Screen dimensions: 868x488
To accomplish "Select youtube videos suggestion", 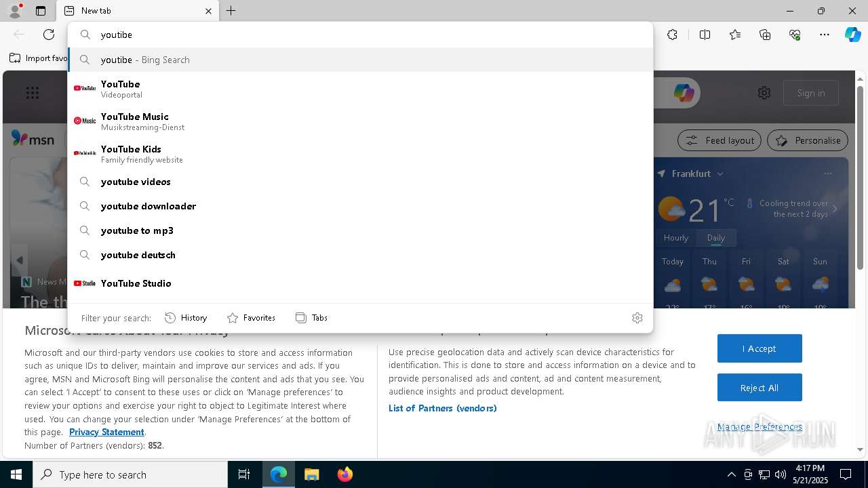I will click(360, 182).
